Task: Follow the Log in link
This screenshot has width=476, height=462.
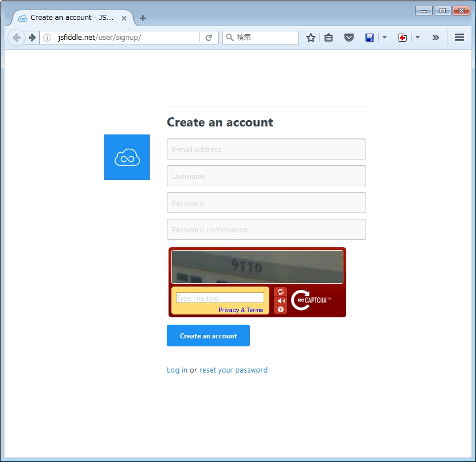Action: tap(177, 370)
